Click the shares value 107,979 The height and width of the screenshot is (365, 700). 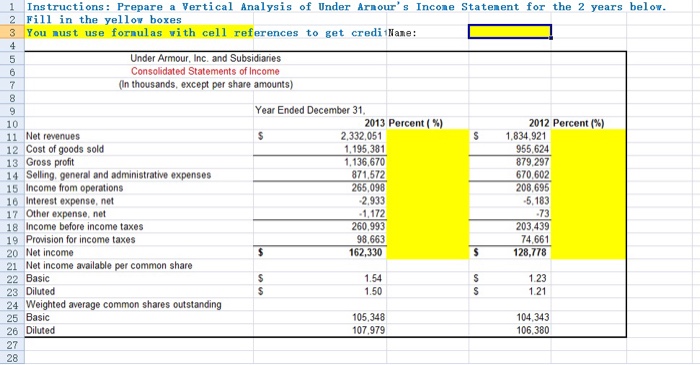click(368, 330)
